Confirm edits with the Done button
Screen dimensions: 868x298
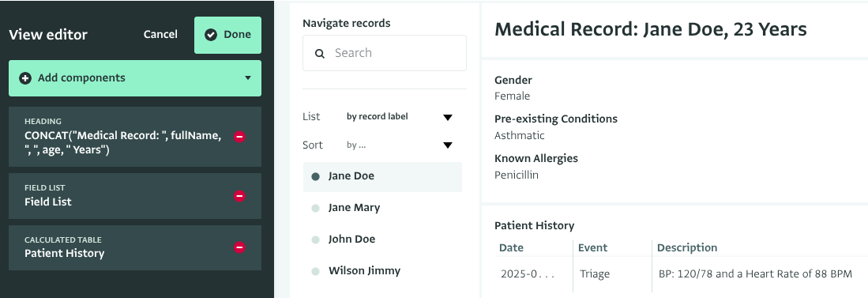(x=227, y=35)
